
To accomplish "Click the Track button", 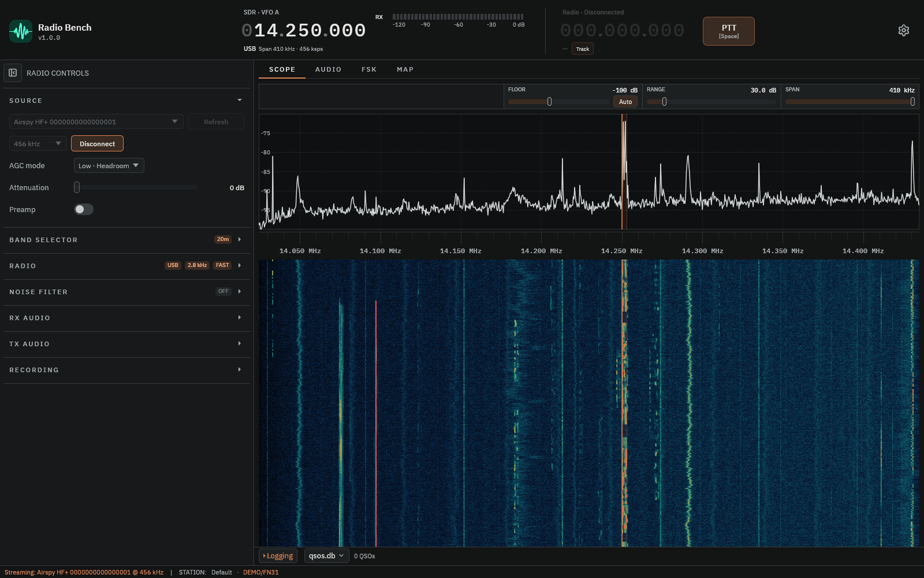I will pyautogui.click(x=583, y=49).
